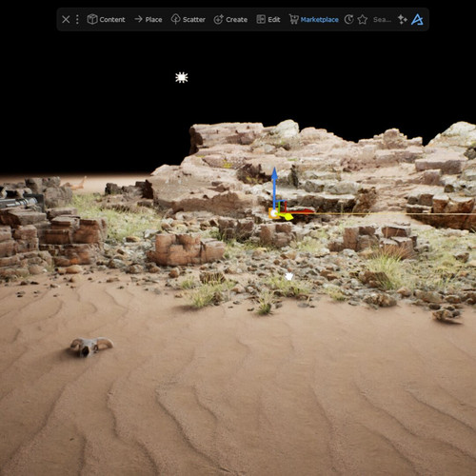
Task: Go to the Marketplace tab
Action: (313, 19)
